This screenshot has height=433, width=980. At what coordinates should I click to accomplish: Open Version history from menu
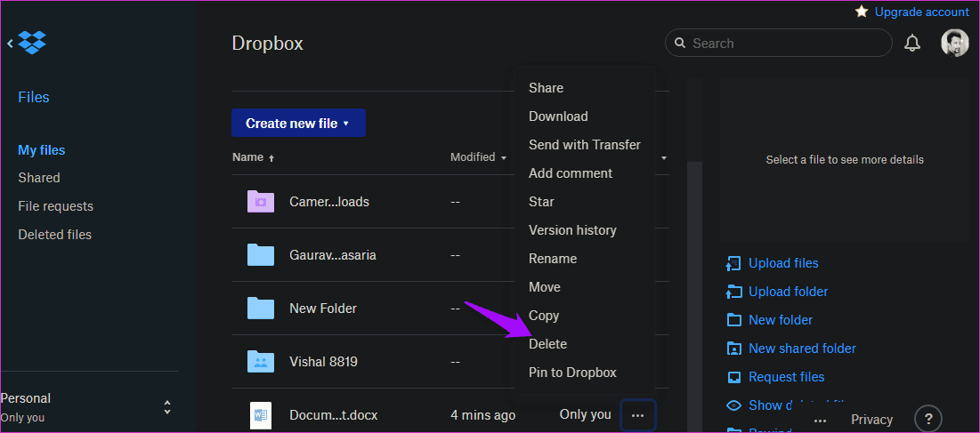click(572, 230)
